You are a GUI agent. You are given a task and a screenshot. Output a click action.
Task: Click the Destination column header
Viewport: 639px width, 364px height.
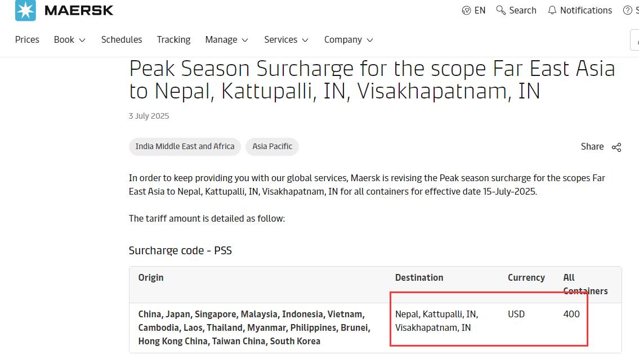(x=419, y=278)
